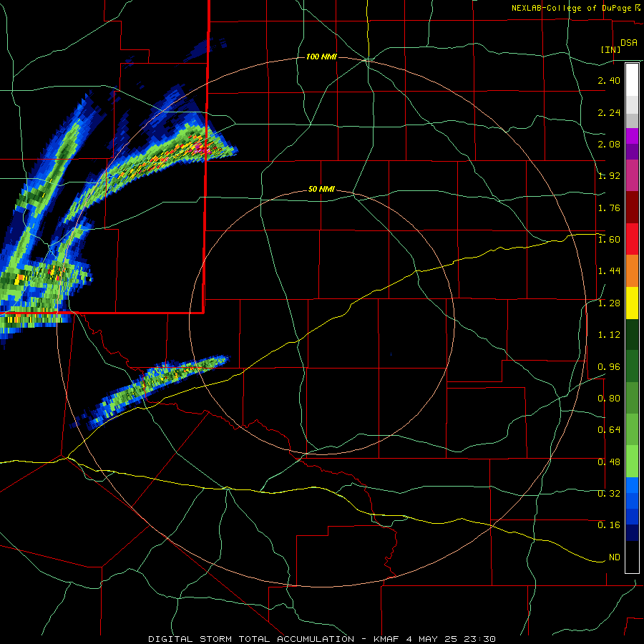Click the 0.80 legend value

[x=609, y=399]
